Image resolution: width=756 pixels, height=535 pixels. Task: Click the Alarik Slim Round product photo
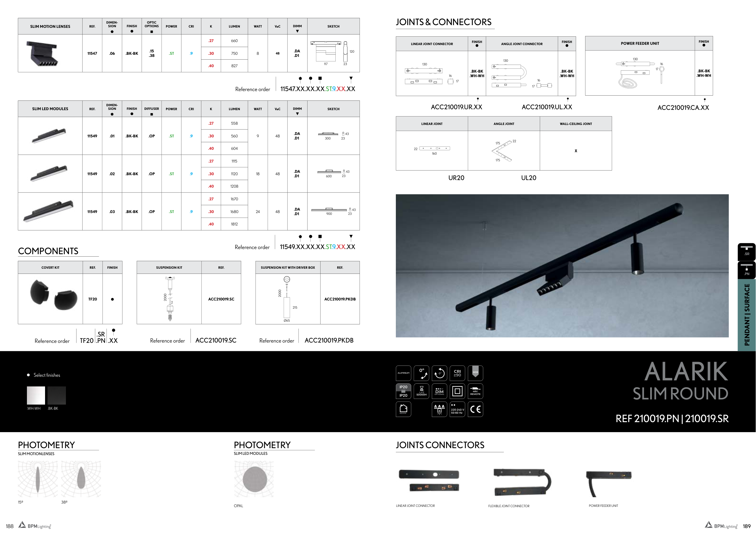coord(562,265)
